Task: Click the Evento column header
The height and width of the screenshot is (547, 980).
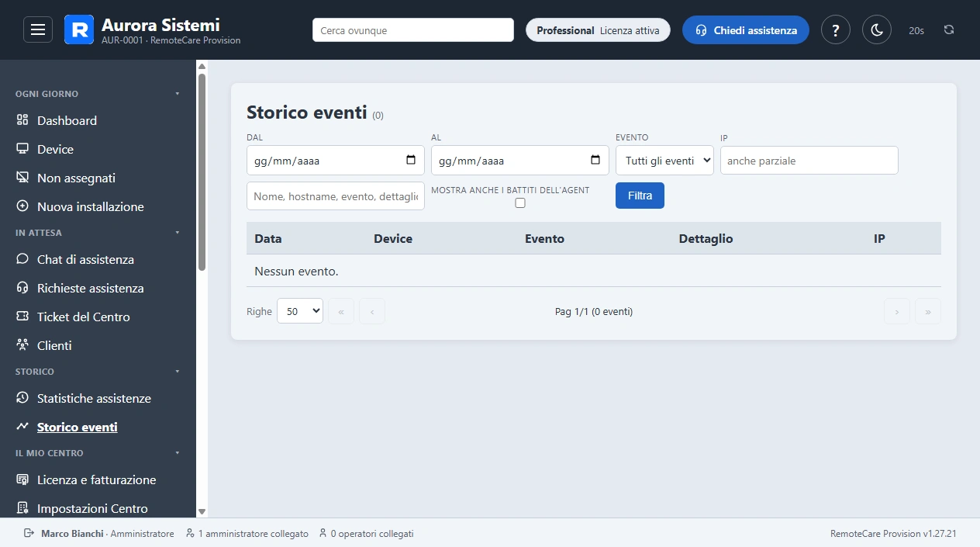Action: pyautogui.click(x=544, y=238)
